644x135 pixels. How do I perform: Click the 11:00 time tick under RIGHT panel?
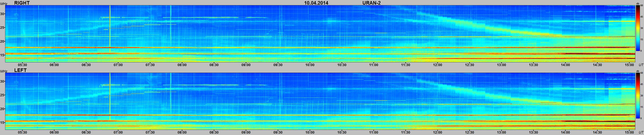[374, 65]
